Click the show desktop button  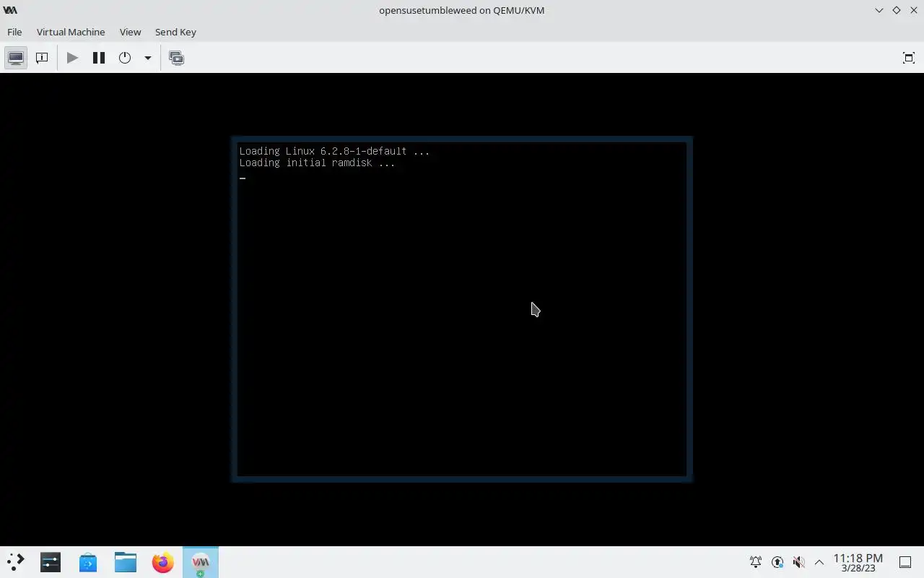pyautogui.click(x=905, y=562)
